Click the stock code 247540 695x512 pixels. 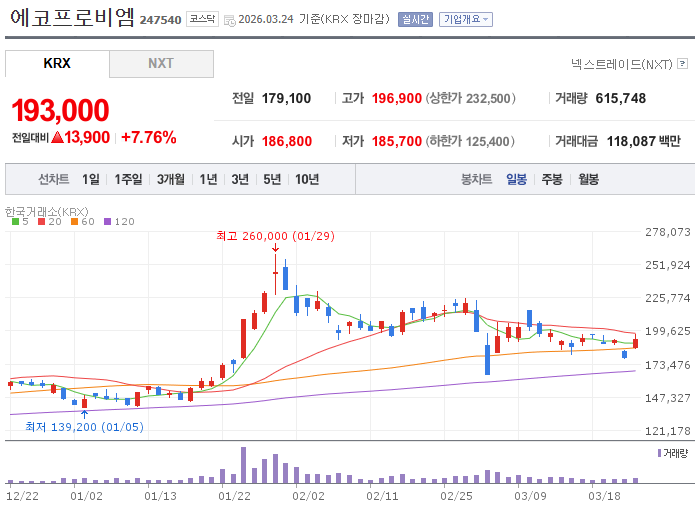pos(160,20)
